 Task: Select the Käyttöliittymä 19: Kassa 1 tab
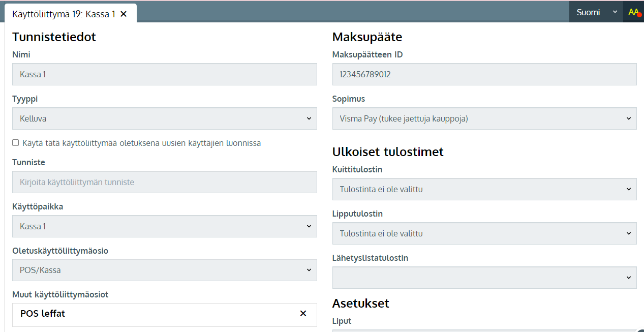pos(71,13)
